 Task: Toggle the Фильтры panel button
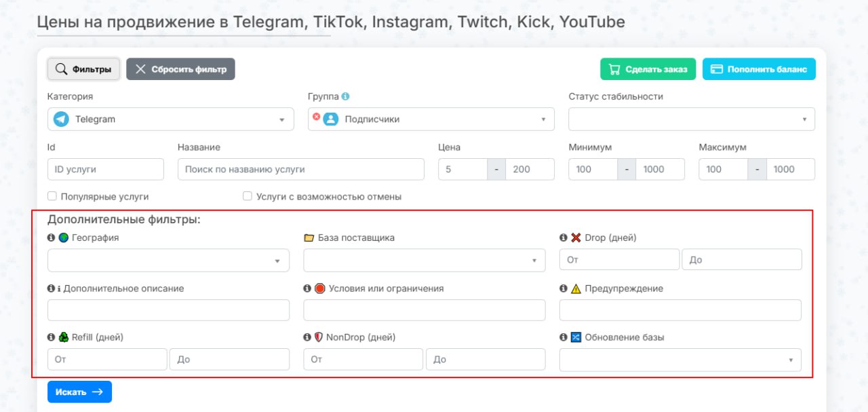click(x=83, y=69)
